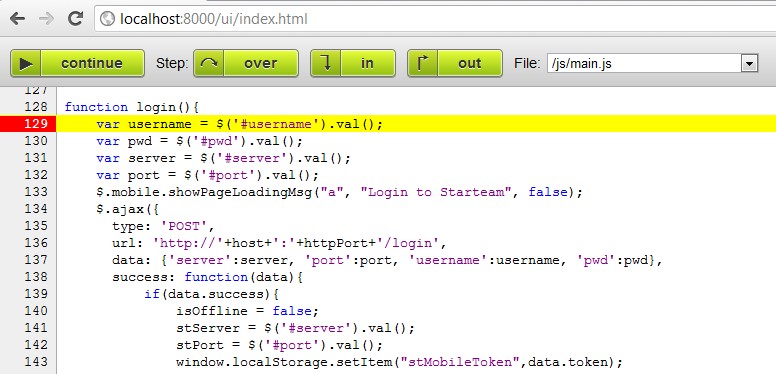Click the 'var server' code line

coord(223,158)
